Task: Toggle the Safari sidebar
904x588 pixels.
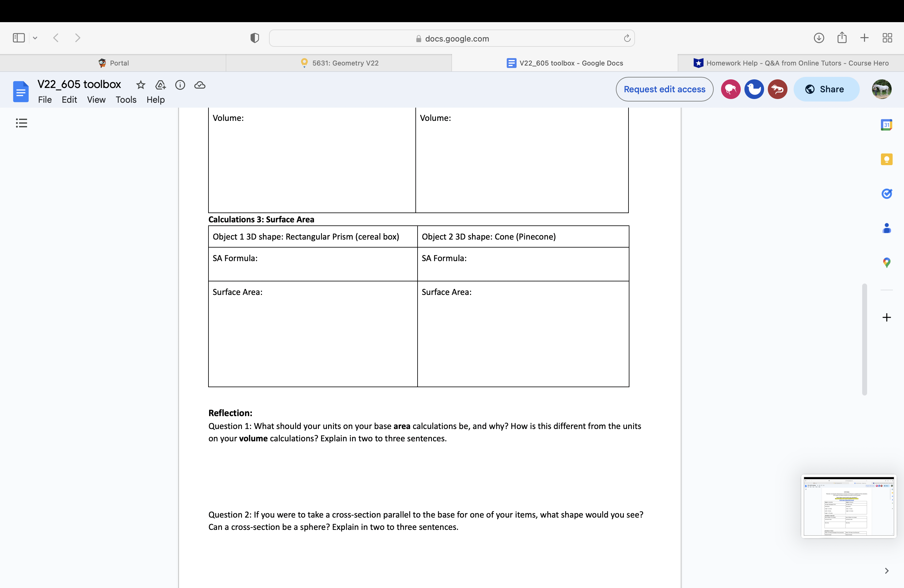Action: 18,38
